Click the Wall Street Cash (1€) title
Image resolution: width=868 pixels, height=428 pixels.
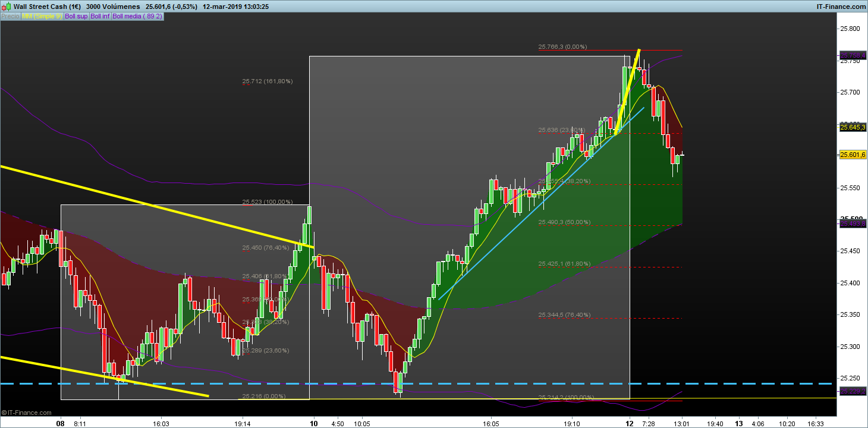[47, 7]
